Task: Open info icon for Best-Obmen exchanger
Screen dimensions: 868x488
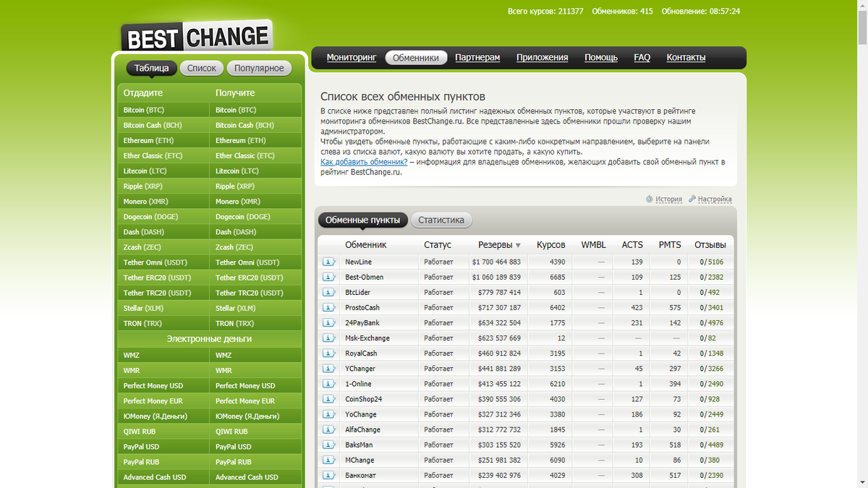Action: [329, 277]
